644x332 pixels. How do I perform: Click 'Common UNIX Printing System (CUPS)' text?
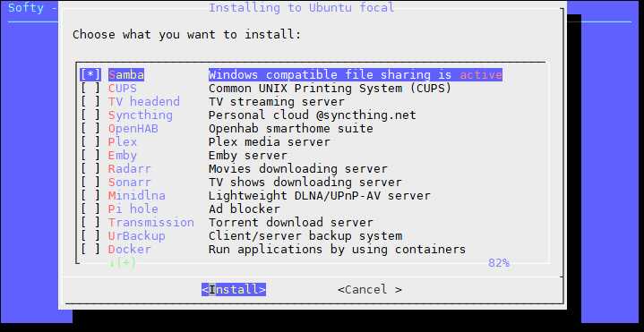tap(330, 89)
